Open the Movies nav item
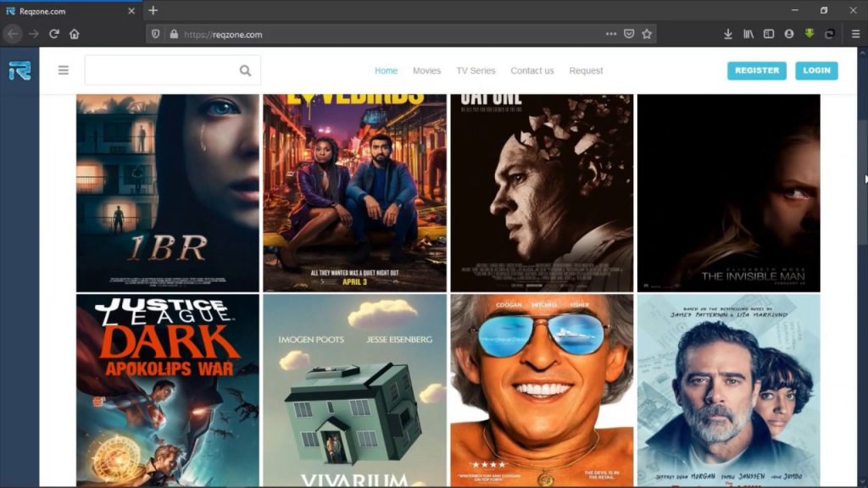This screenshot has height=488, width=868. pos(427,71)
